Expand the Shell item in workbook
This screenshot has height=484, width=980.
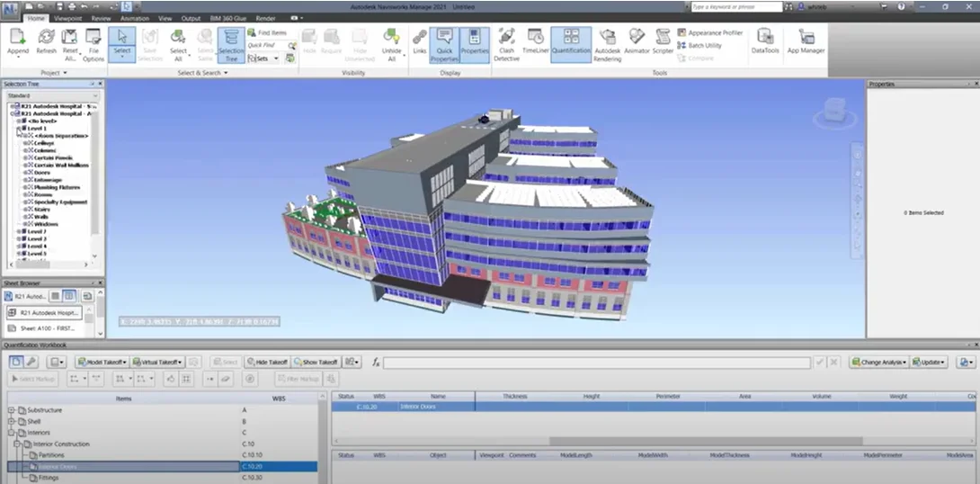click(x=12, y=421)
